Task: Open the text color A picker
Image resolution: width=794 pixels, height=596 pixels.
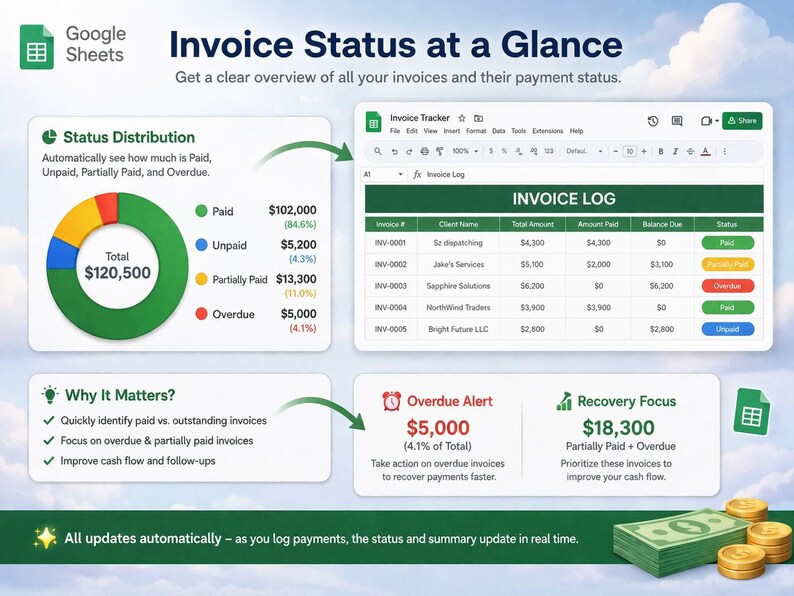Action: click(705, 151)
